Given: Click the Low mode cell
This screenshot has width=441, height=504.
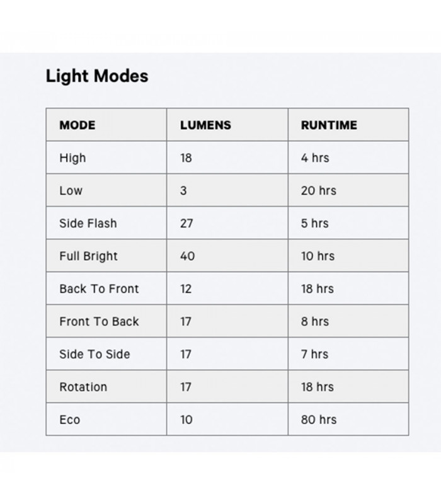Looking at the screenshot, I should point(71,190).
